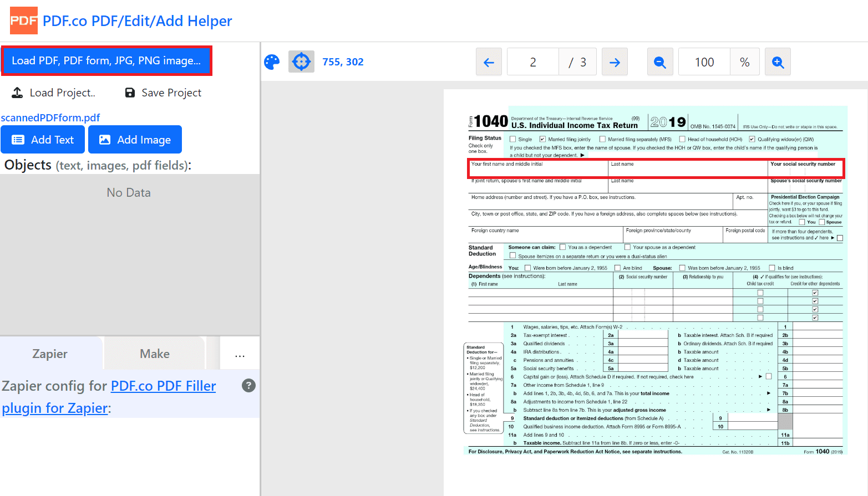Switch to the Zapier tab
Screen dimensions: 868x496
click(x=50, y=354)
